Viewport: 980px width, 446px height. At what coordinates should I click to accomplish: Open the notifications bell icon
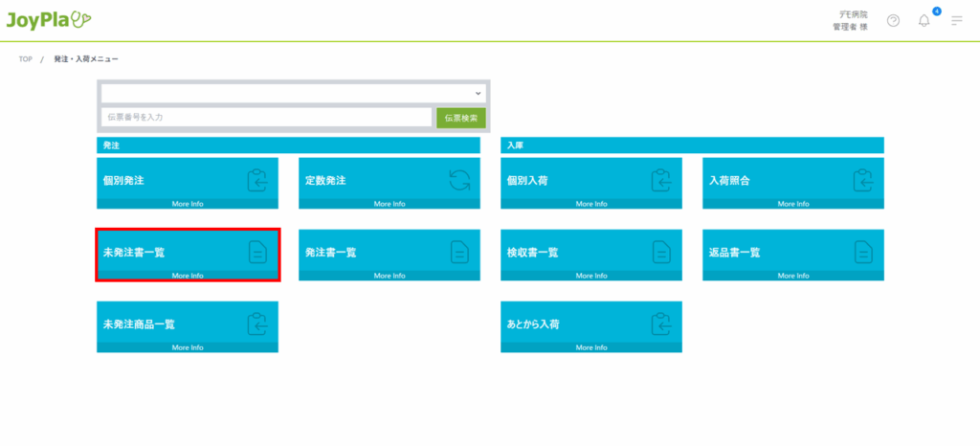[x=924, y=20]
